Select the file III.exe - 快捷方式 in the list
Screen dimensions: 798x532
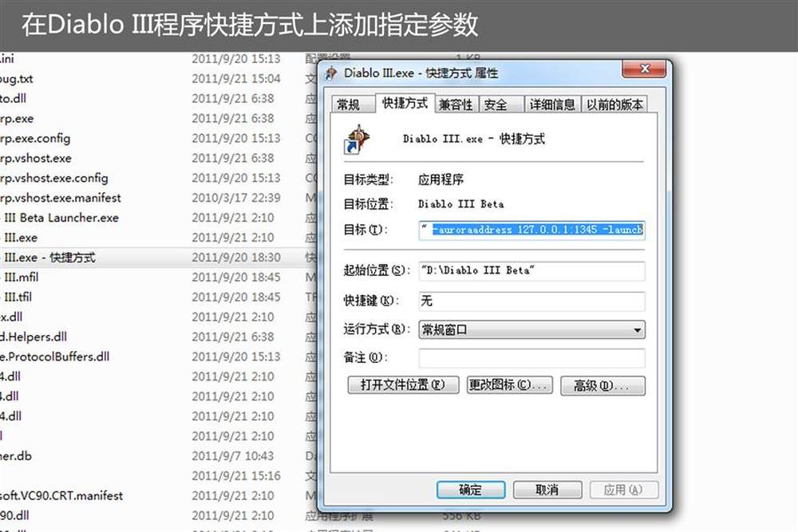pos(49,258)
